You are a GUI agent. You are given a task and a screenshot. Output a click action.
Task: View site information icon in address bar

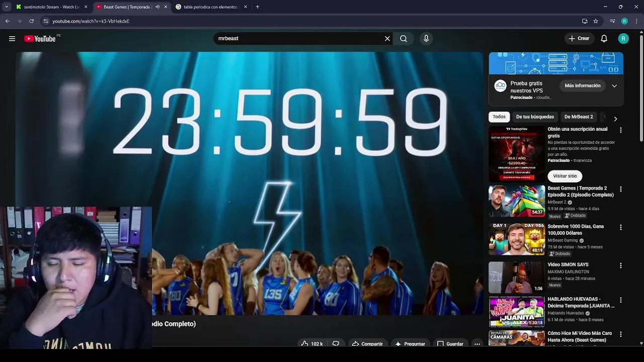pyautogui.click(x=46, y=21)
